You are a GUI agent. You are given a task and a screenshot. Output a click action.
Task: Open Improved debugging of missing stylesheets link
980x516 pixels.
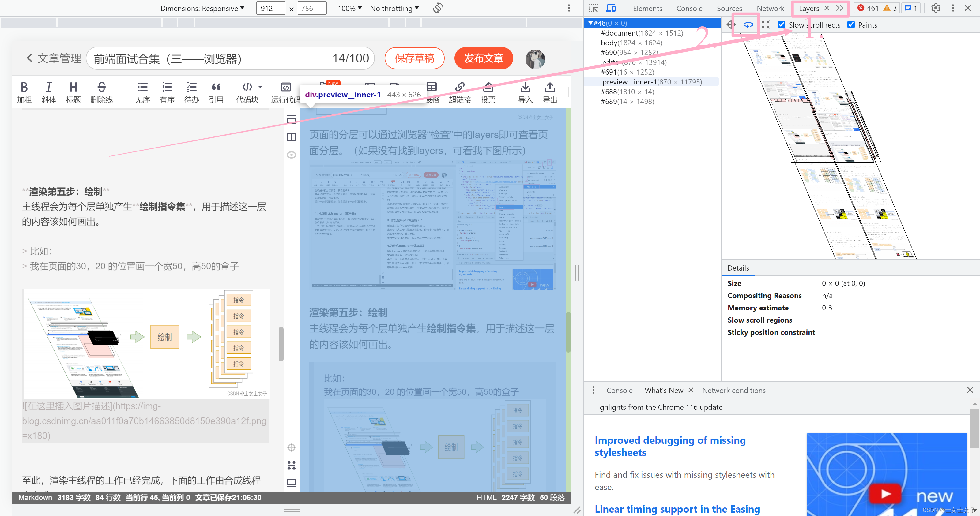click(x=670, y=447)
